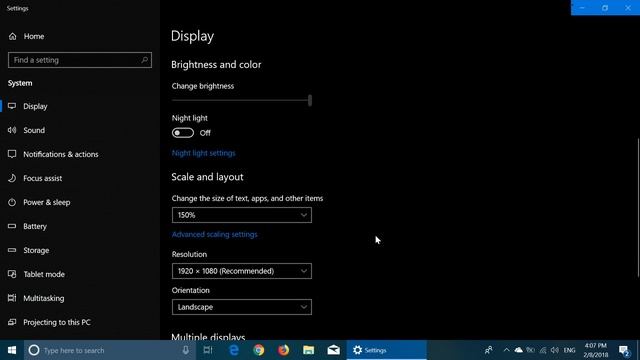This screenshot has height=360, width=640.
Task: Launch Firefox from taskbar
Action: pos(284,350)
